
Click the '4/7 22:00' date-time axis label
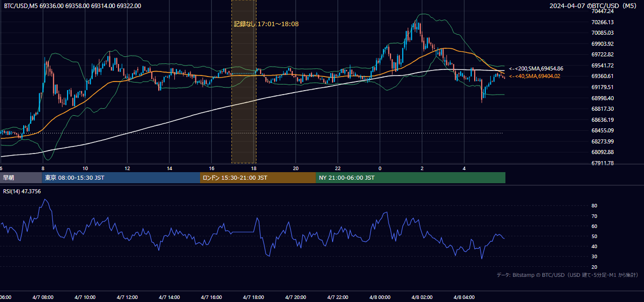[x=338, y=297]
